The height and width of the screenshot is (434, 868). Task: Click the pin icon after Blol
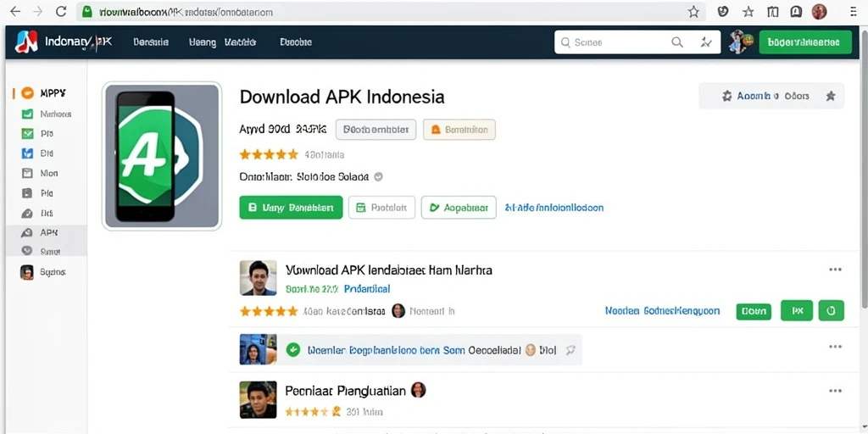pos(570,350)
